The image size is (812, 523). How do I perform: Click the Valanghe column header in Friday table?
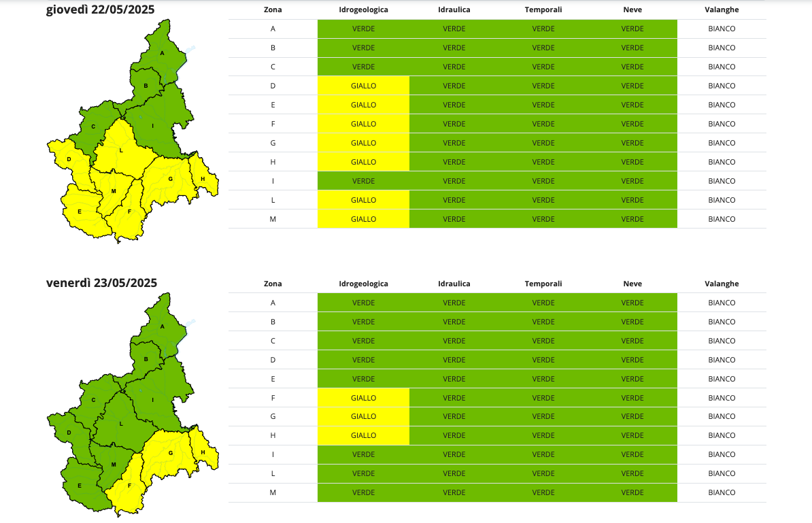722,284
